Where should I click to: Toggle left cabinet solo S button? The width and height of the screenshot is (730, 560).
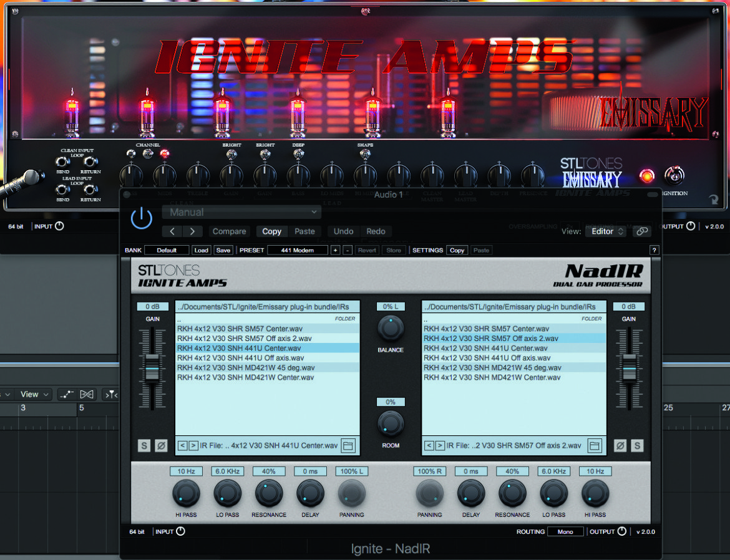pyautogui.click(x=144, y=445)
